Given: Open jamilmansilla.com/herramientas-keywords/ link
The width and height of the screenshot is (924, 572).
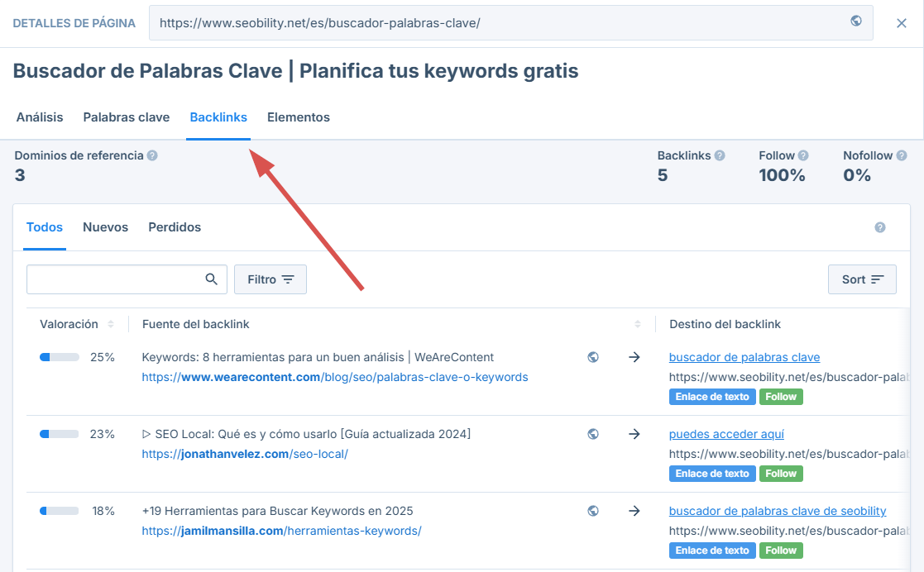Looking at the screenshot, I should point(282,531).
